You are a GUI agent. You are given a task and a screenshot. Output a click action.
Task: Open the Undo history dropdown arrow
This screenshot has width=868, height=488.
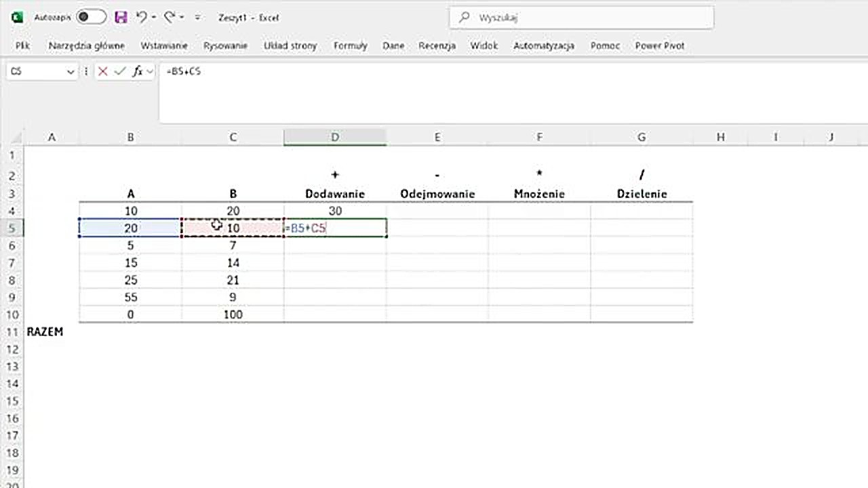coord(154,18)
